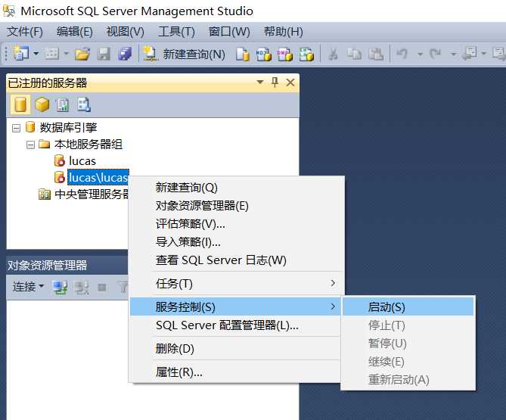506x420 pixels.
Task: Open the dropdown arrow beside New Project icon
Action: pos(36,53)
